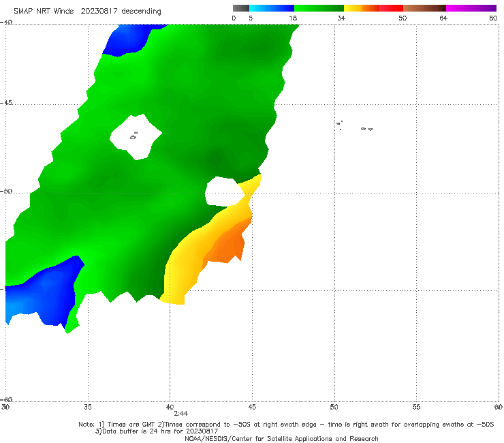Click the green segment of the color bar
Screen dimensions: 504x443
(x=319, y=8)
